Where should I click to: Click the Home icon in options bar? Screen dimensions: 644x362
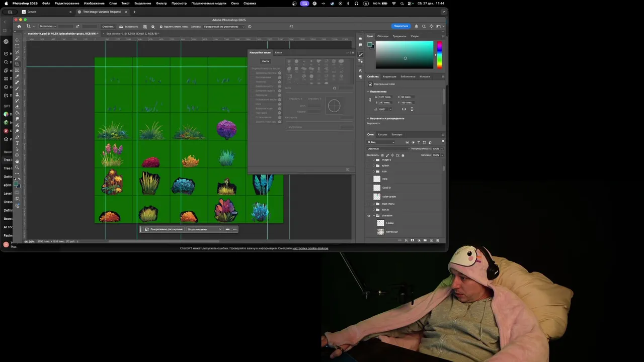pos(19,26)
